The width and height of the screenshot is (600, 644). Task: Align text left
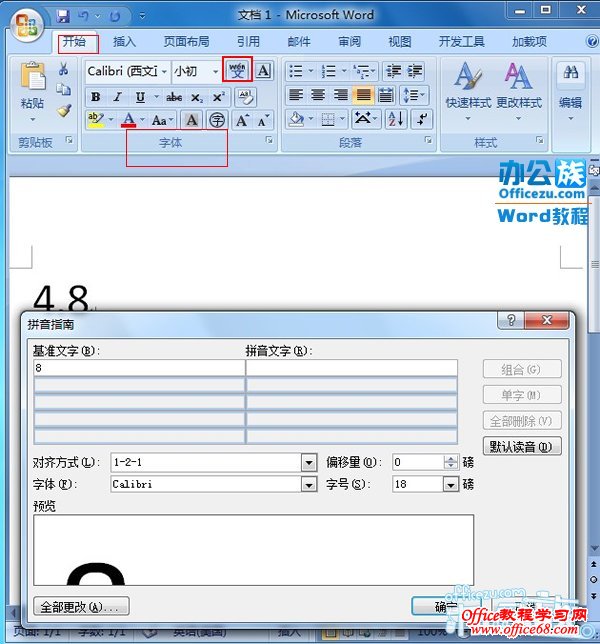click(x=296, y=95)
